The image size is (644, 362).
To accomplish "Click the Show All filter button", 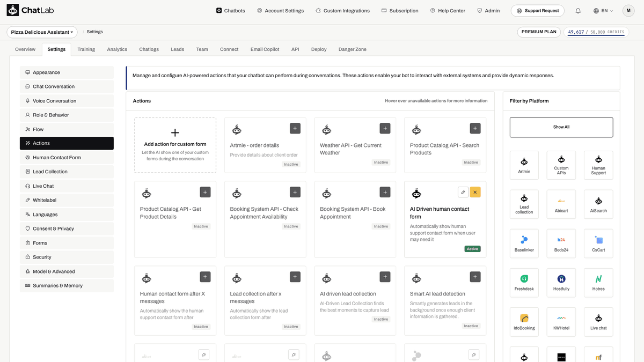I will (x=561, y=127).
